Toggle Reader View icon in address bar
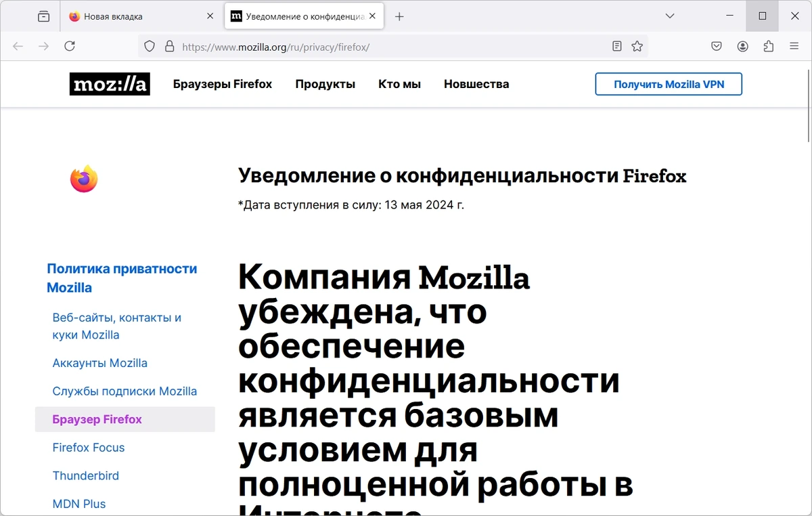This screenshot has width=812, height=516. 616,46
